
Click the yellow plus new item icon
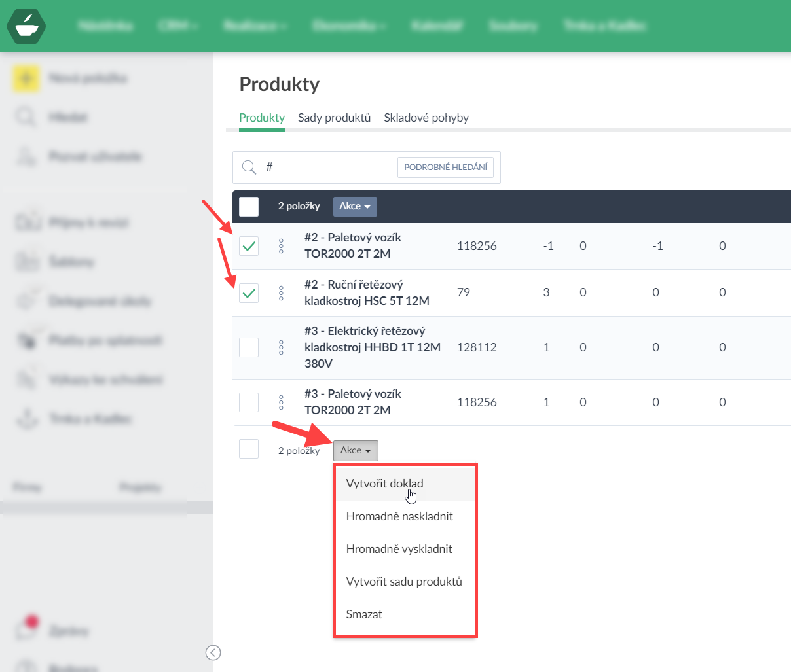pyautogui.click(x=26, y=79)
